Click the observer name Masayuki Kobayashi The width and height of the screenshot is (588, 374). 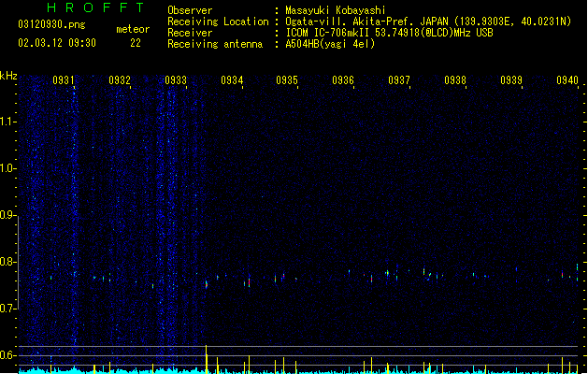click(336, 10)
